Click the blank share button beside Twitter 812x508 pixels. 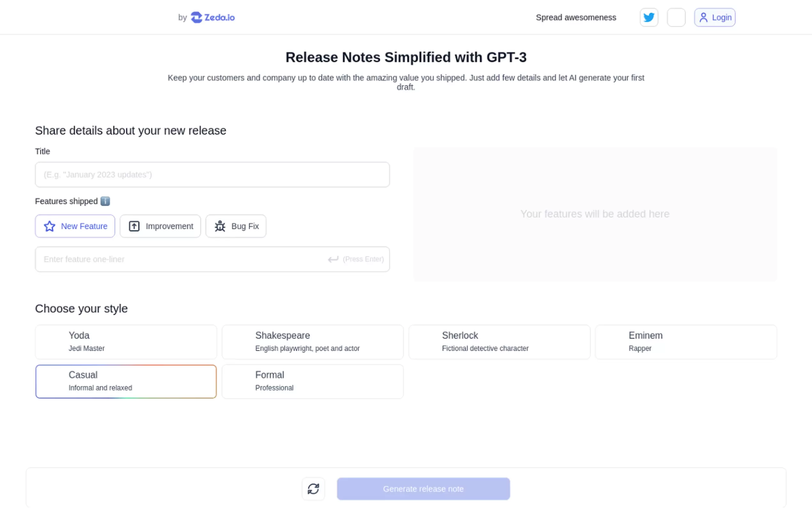click(x=676, y=18)
